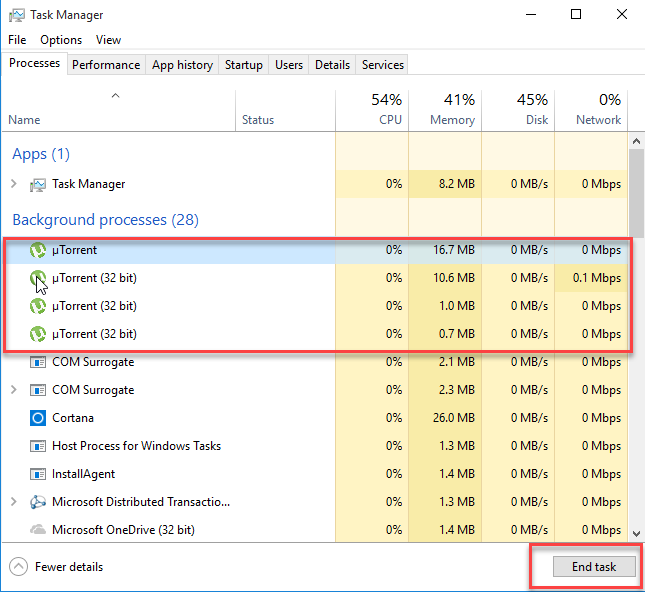Viewport: 645px width, 592px height.
Task: Click the sort arrow above the Name column
Action: (x=116, y=96)
